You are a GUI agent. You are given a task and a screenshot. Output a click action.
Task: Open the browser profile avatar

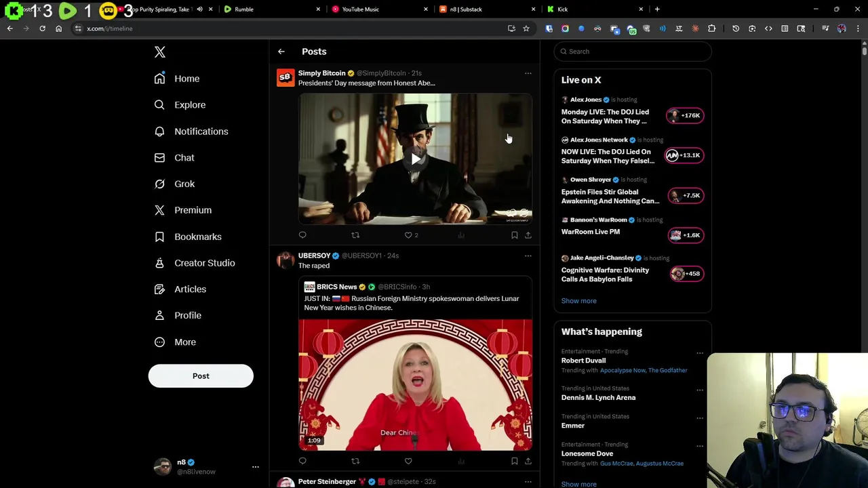click(842, 28)
